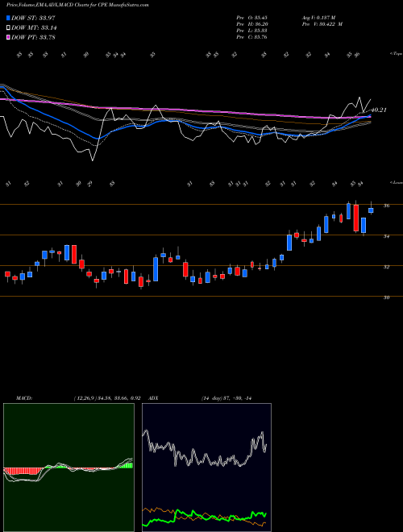Click the magenta DOW PT legend swatch
403x532 pixels.
tap(9, 37)
